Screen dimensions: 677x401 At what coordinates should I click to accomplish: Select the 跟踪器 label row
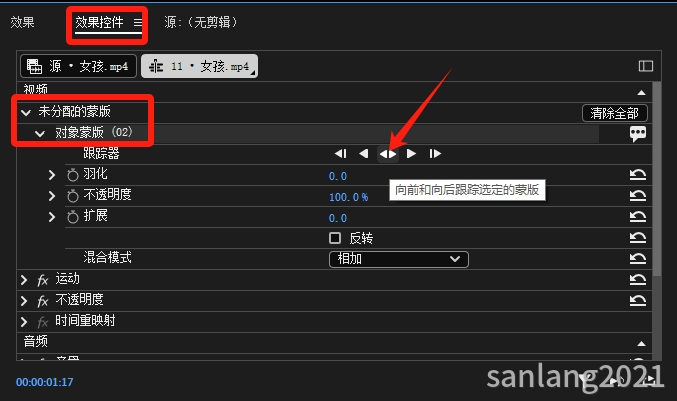[101, 154]
